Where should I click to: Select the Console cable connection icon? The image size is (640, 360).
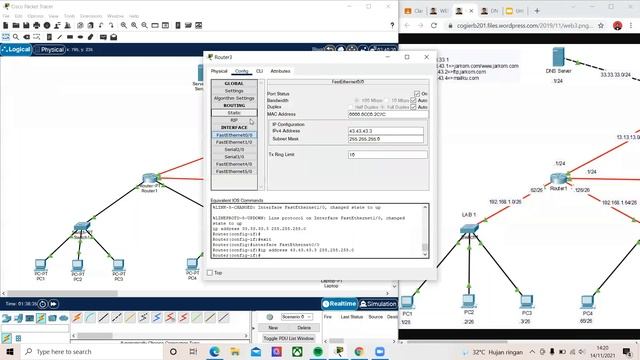coord(90,317)
